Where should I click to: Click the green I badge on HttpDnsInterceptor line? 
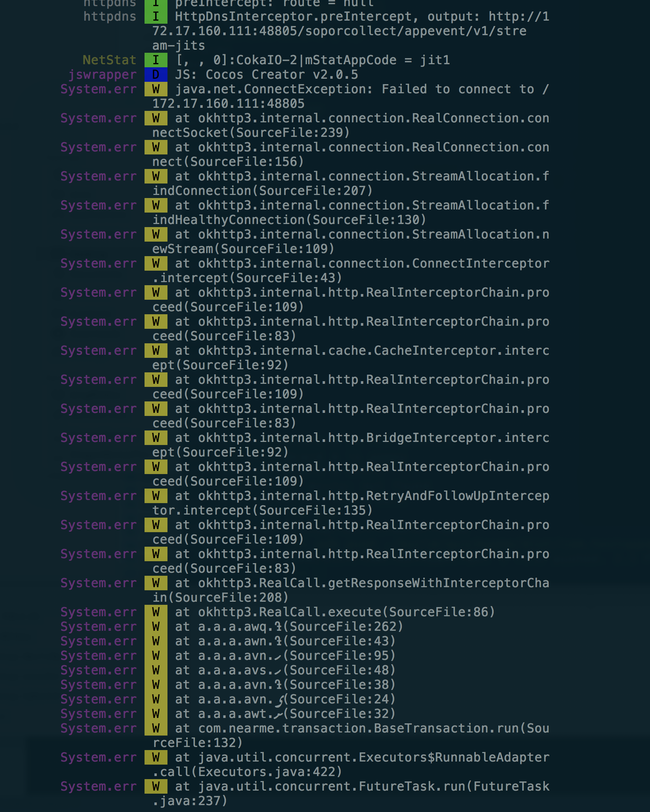click(156, 16)
